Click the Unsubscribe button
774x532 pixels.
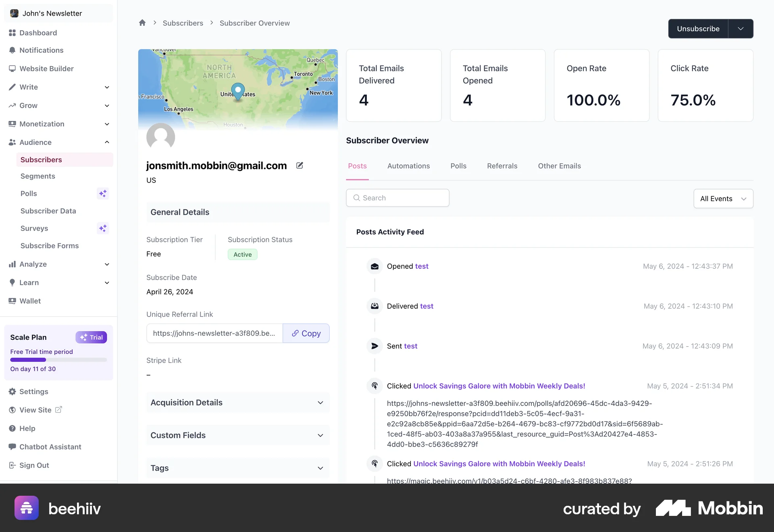click(698, 29)
